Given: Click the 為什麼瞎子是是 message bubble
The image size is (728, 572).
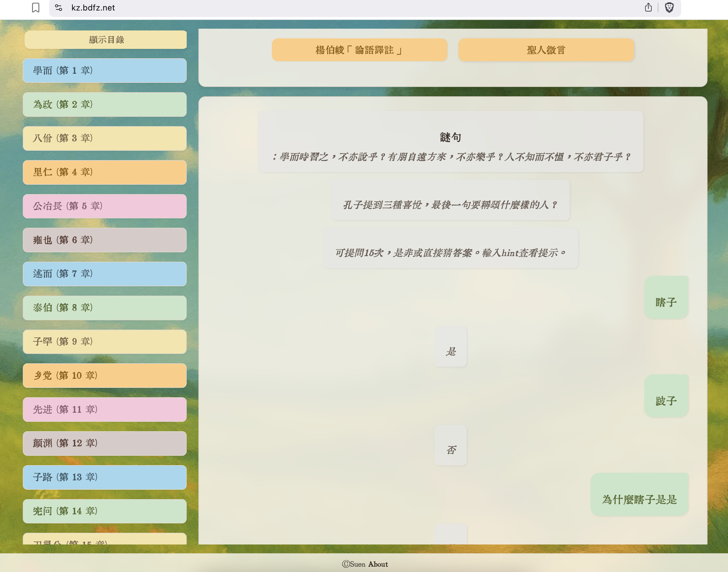Looking at the screenshot, I should [x=639, y=495].
